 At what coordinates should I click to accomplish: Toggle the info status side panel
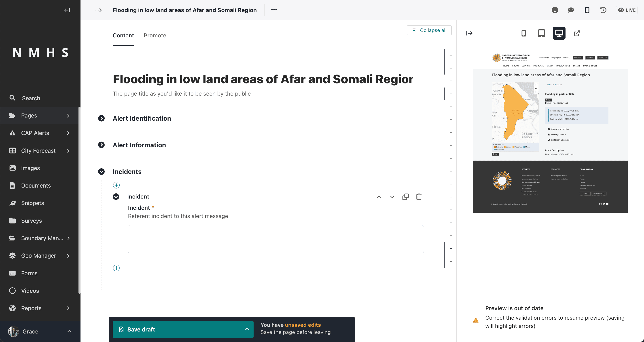[x=555, y=10]
